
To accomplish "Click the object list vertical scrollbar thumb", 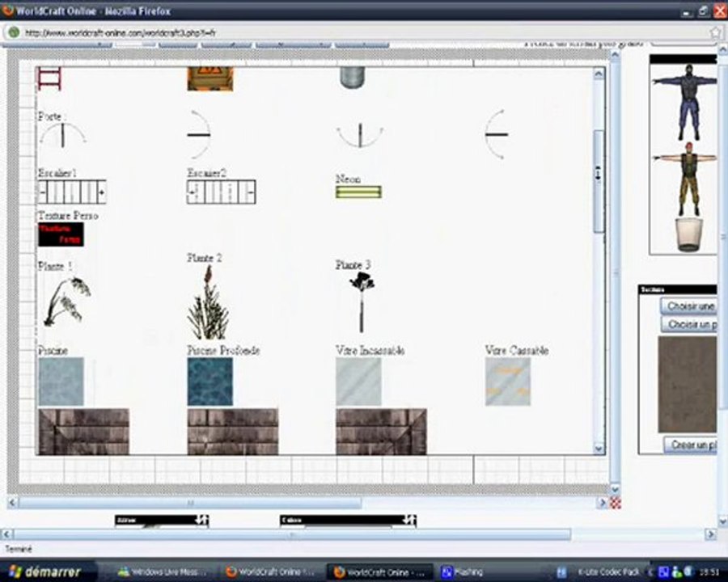I will [x=599, y=181].
